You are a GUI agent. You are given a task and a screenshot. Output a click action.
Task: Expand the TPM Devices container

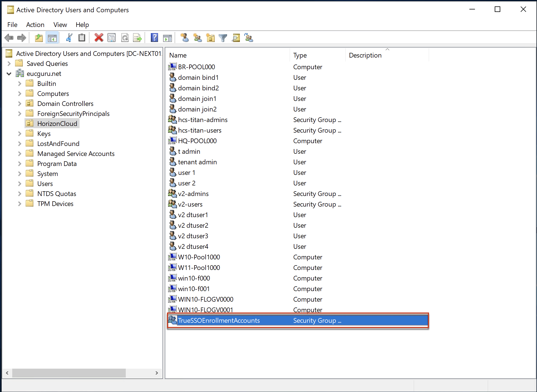19,204
